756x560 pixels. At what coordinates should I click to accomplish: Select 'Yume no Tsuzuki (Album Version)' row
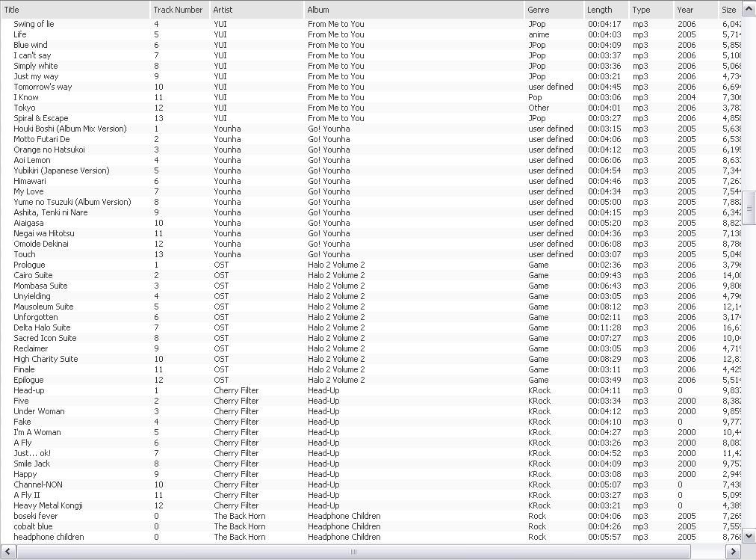point(371,202)
